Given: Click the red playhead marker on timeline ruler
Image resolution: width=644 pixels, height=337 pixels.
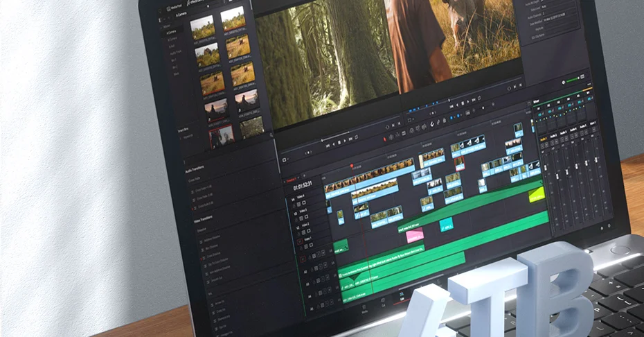Looking at the screenshot, I should tap(351, 166).
